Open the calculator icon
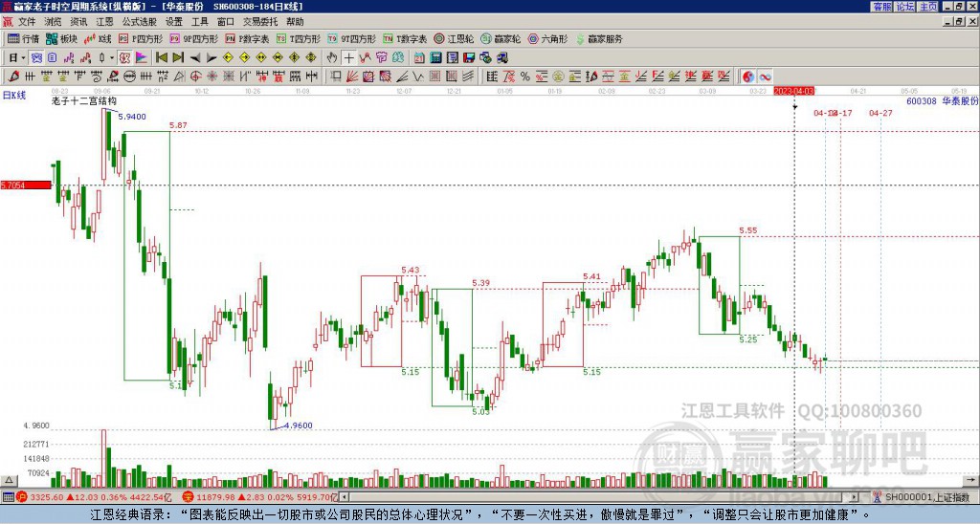This screenshot has height=524, width=980. point(435,58)
